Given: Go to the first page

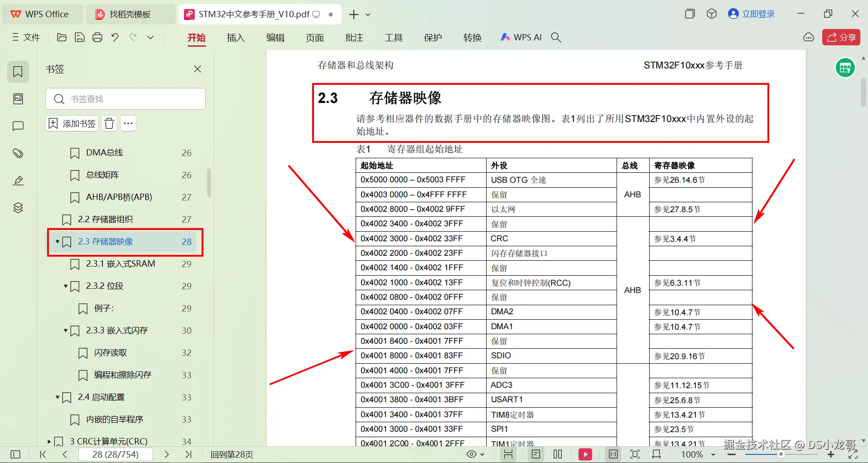Looking at the screenshot, I should [x=43, y=454].
